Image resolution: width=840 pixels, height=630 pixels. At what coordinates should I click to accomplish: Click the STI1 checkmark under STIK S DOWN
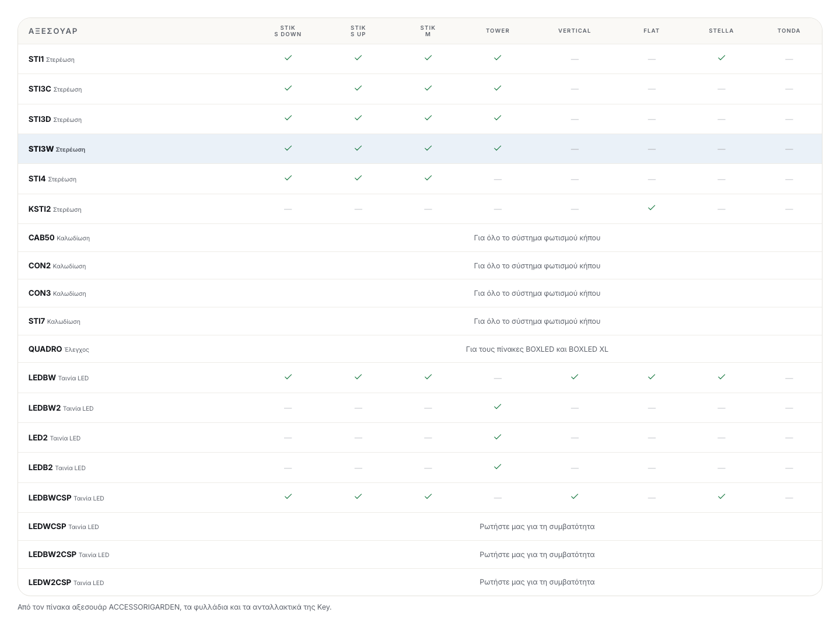coord(288,58)
